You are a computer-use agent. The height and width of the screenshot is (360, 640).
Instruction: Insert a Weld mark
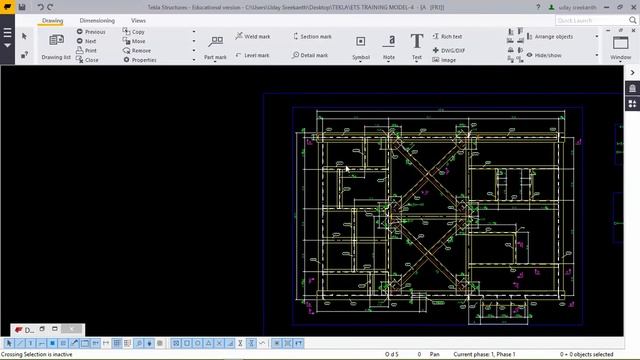pyautogui.click(x=253, y=36)
